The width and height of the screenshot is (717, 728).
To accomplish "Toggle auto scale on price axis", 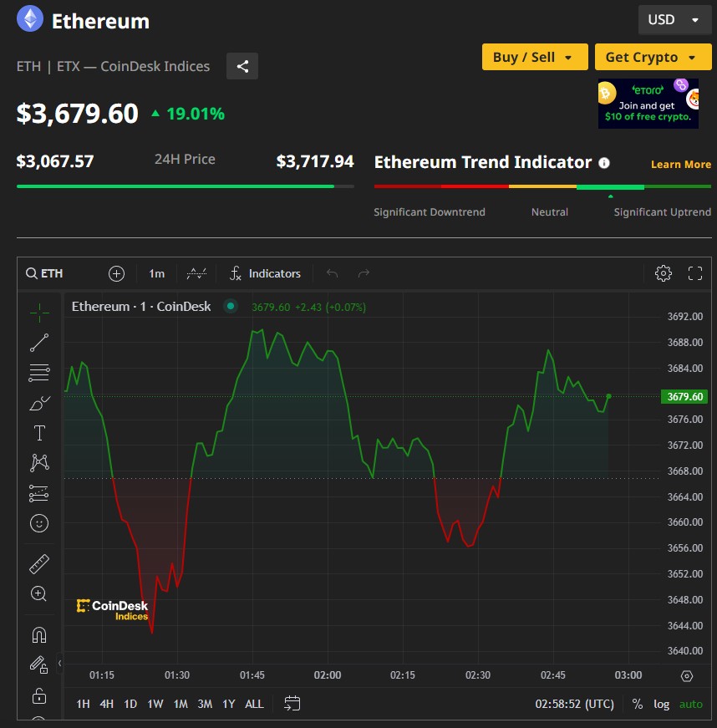I will pos(691,704).
